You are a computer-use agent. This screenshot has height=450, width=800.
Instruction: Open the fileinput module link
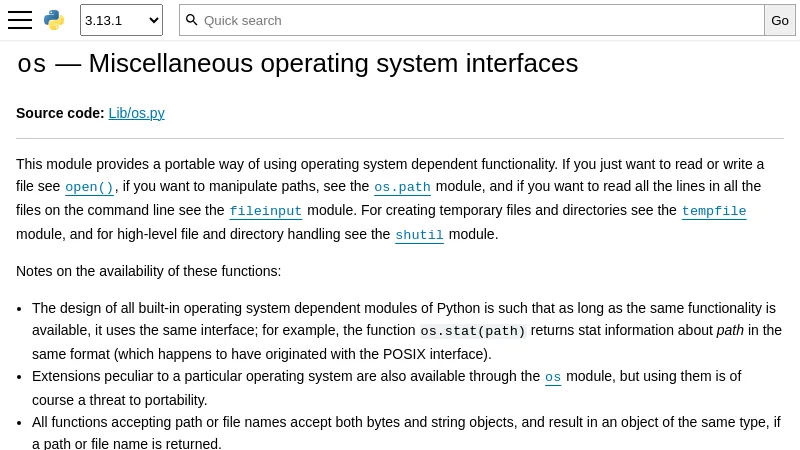point(265,211)
